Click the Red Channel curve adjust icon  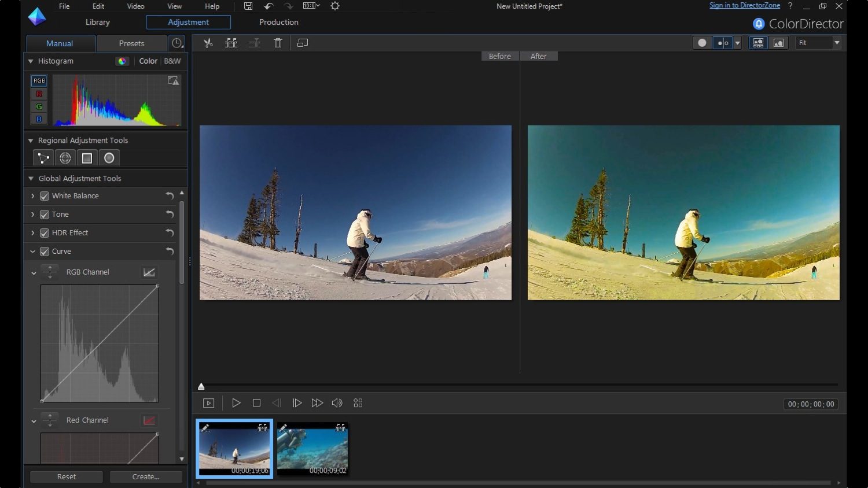pos(50,420)
